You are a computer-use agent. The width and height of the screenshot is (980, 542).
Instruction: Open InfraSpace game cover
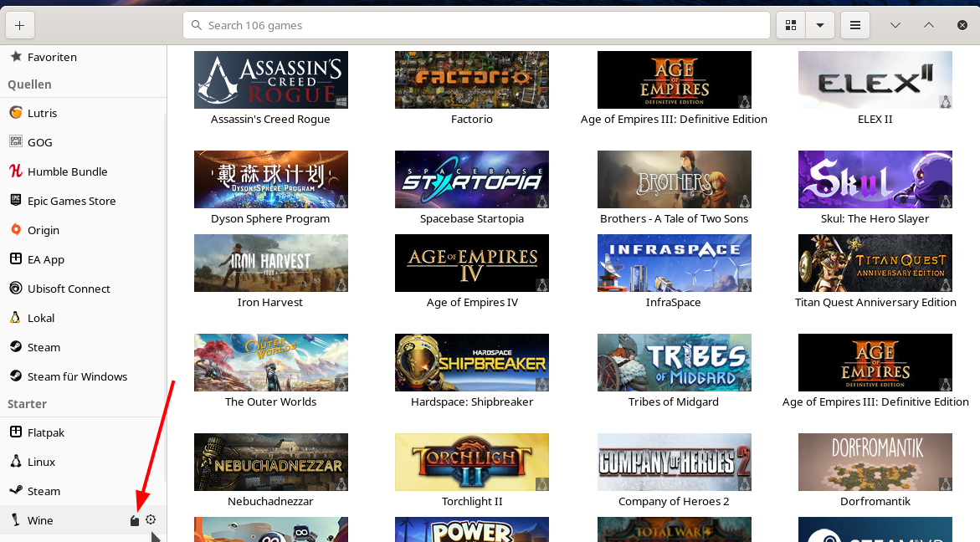pyautogui.click(x=674, y=263)
